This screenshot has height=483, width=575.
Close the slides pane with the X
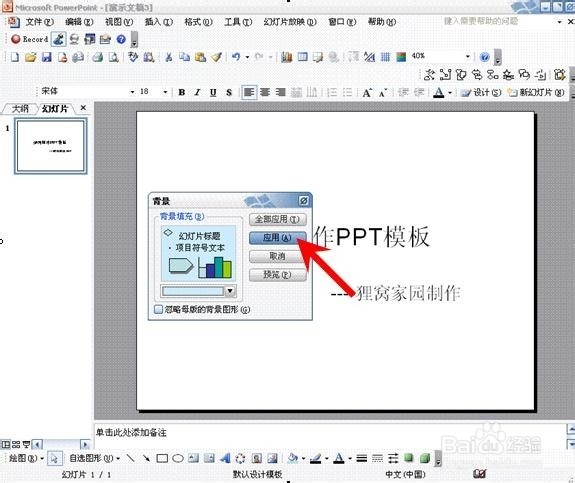click(83, 108)
